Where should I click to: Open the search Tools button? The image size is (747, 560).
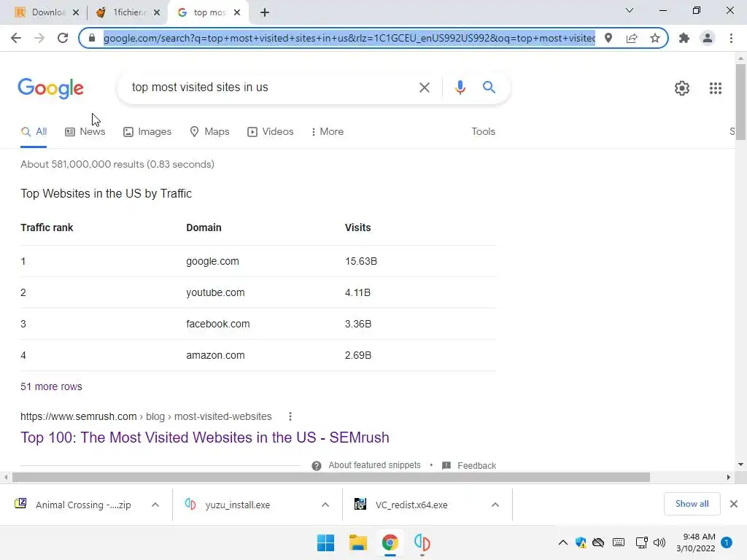point(483,132)
